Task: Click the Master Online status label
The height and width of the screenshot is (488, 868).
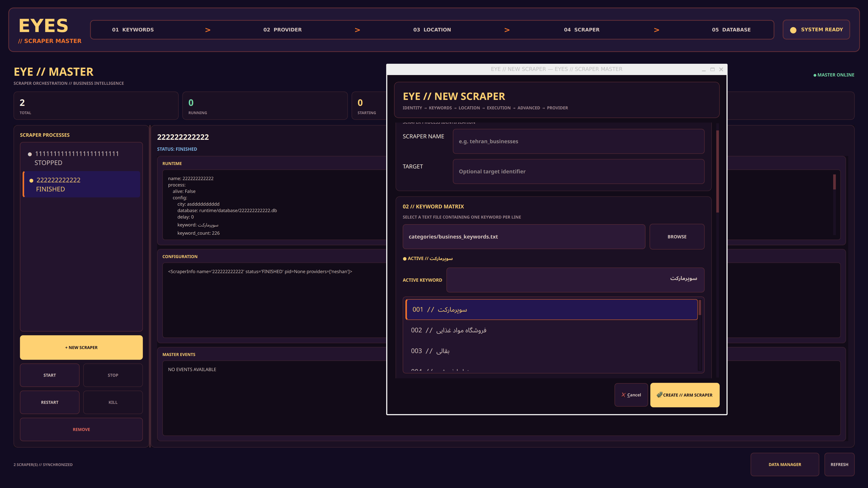Action: point(834,75)
